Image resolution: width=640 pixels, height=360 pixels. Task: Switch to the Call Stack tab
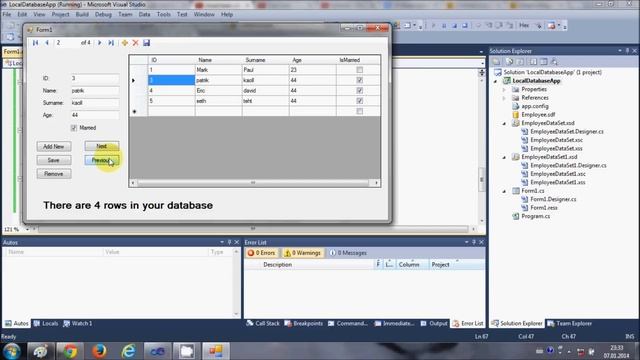(x=263, y=323)
